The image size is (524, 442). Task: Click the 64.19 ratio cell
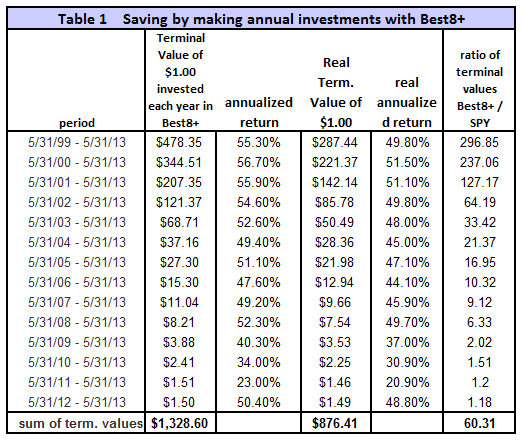(480, 202)
